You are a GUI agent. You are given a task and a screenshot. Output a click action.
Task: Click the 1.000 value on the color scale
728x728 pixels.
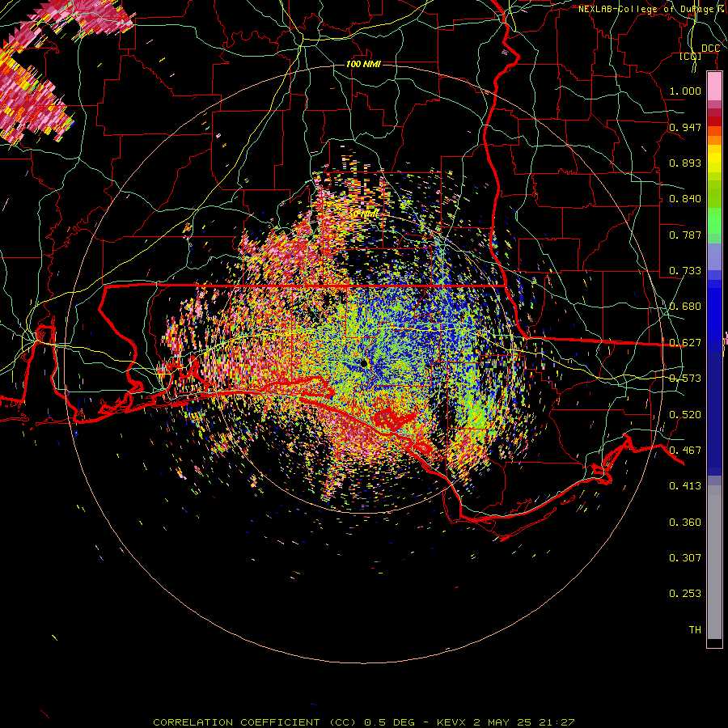(x=685, y=91)
